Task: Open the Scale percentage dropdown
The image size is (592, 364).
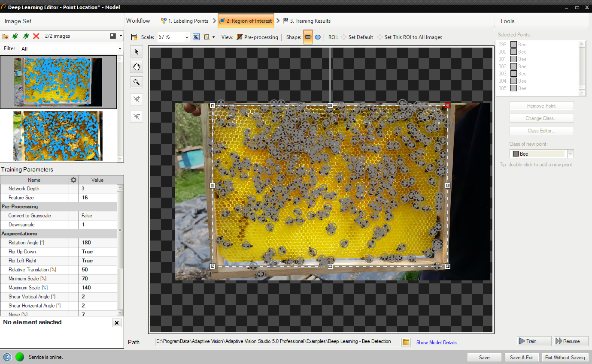Action: [x=187, y=37]
